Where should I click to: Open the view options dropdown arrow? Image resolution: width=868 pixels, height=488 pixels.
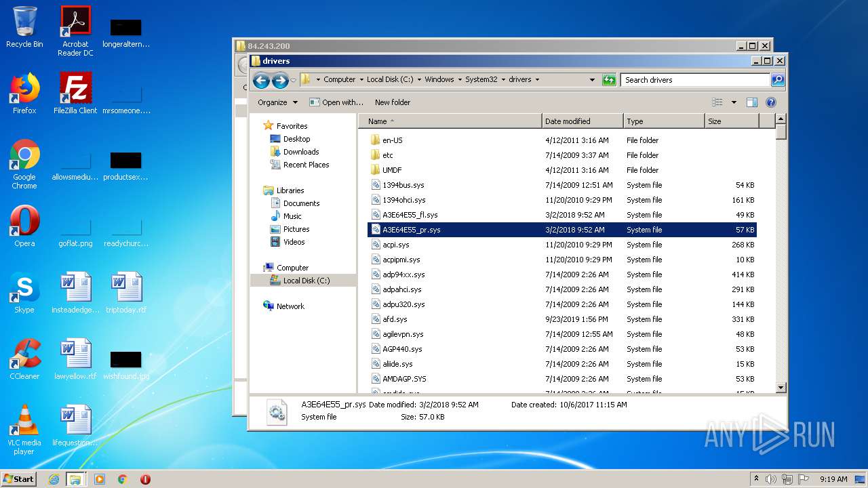(x=734, y=102)
